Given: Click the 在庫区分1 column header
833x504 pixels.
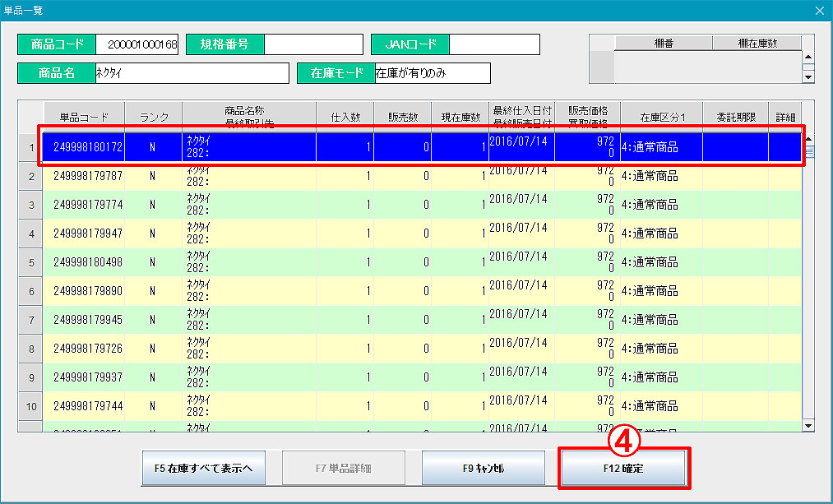Looking at the screenshot, I should click(x=660, y=118).
